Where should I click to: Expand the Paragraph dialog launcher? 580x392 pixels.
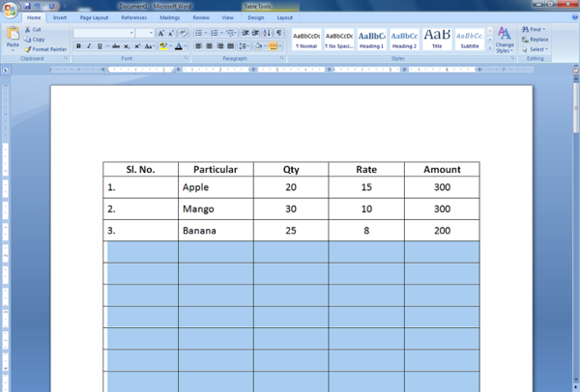(282, 58)
